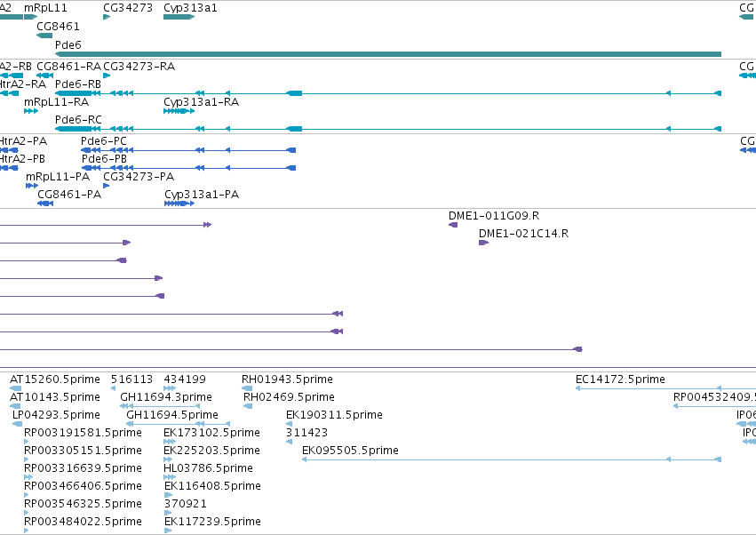Screen dimensions: 756x535
Task: Click the HtrA2-RA transcript label
Action: coord(23,84)
